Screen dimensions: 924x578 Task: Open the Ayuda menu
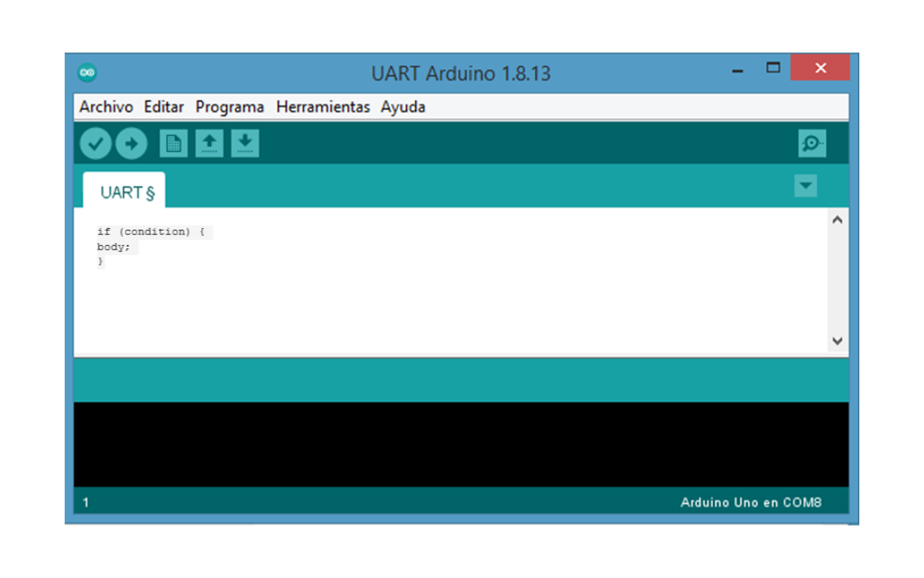point(403,107)
